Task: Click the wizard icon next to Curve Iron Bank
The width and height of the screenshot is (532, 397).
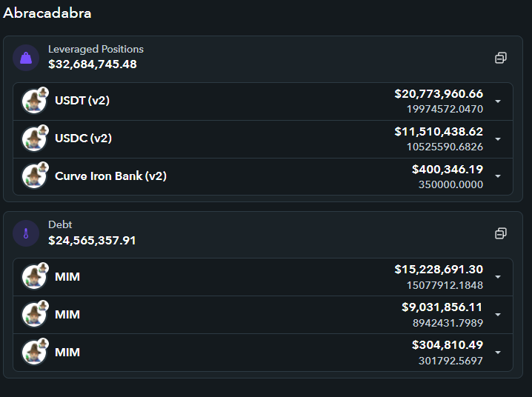Action: tap(34, 176)
